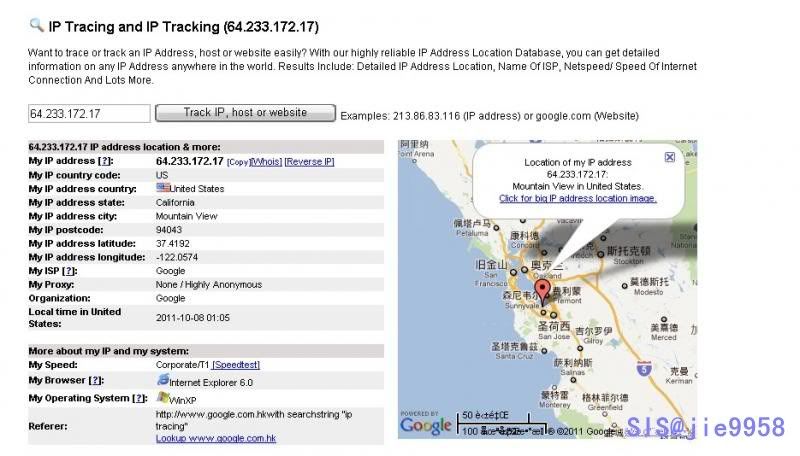Open the Whois link
Image resolution: width=800 pixels, height=456 pixels.
[266, 162]
